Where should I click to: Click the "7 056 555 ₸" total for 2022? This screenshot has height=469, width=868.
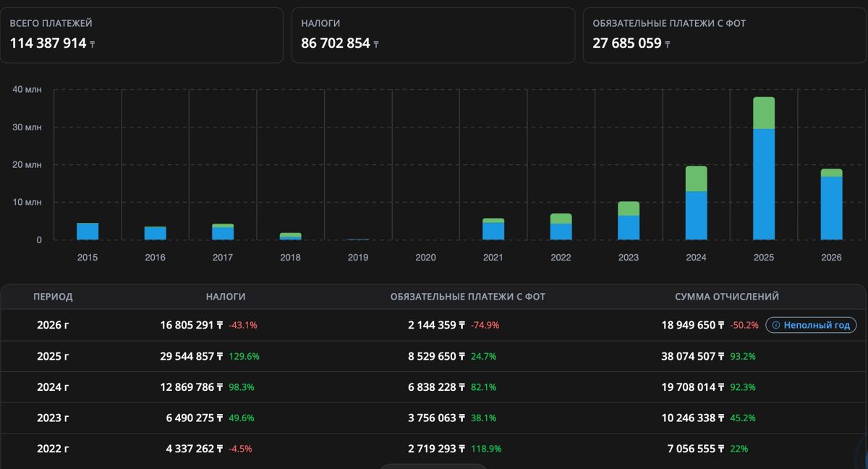coord(696,449)
